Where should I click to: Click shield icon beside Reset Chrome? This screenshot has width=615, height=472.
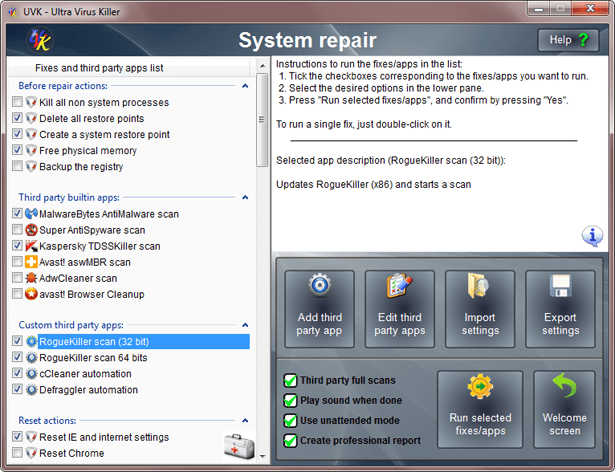pyautogui.click(x=31, y=453)
